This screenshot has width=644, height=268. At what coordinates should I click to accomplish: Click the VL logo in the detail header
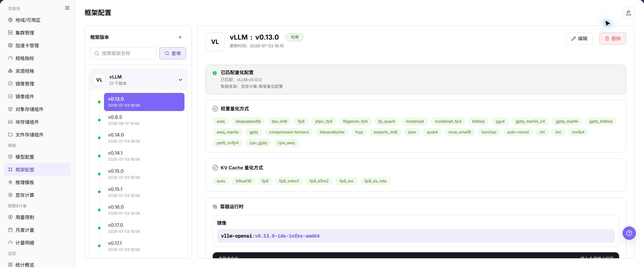click(x=215, y=42)
